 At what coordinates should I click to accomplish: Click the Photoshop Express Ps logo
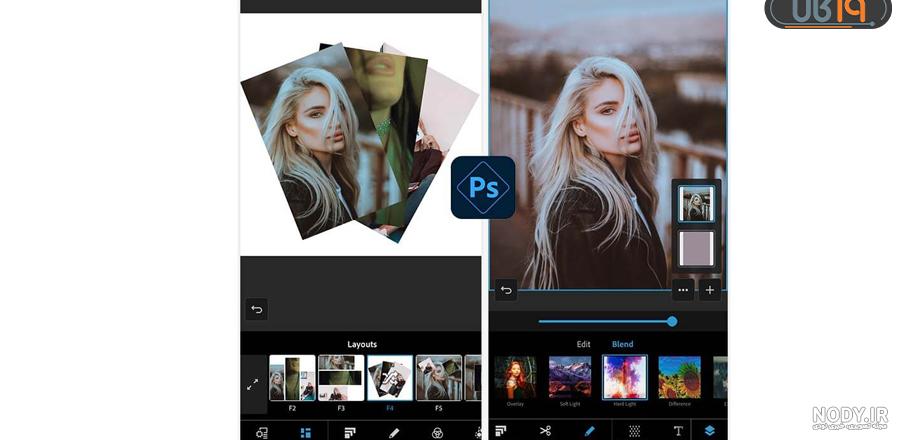click(483, 187)
